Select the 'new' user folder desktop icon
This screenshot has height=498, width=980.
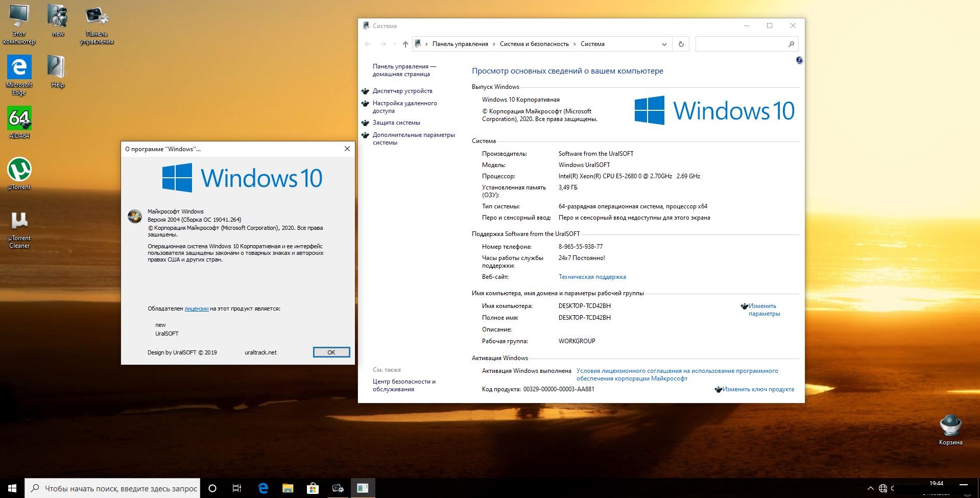(58, 20)
